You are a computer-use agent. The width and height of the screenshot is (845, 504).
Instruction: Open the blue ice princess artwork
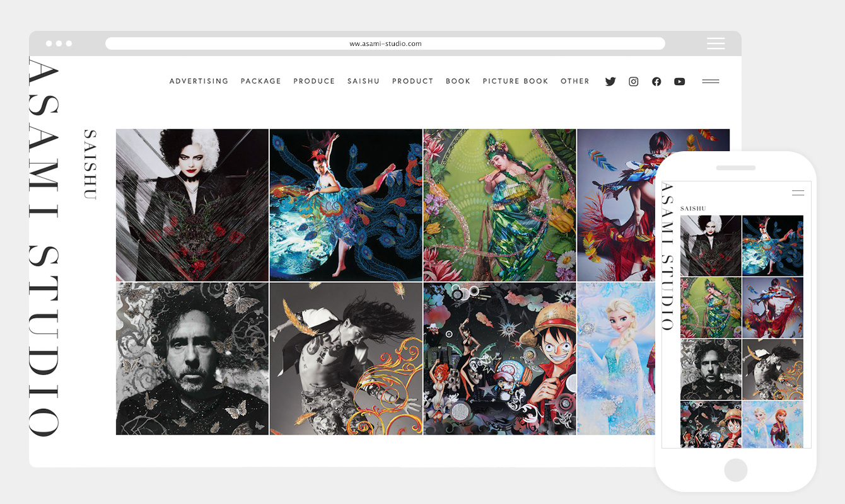click(x=615, y=358)
